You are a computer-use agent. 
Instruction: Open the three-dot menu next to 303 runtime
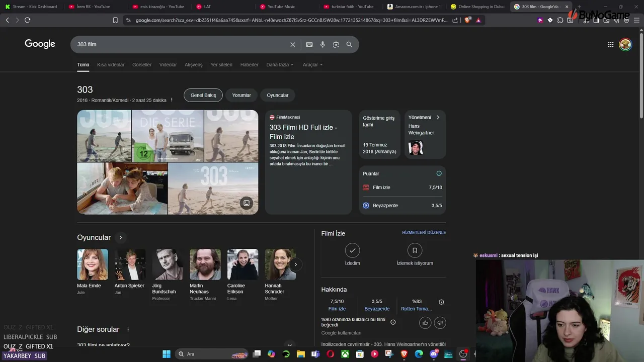point(172,100)
